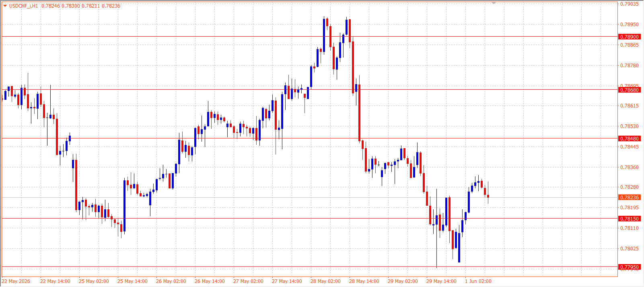Click the 0.78110 price scale value

pos(630,228)
